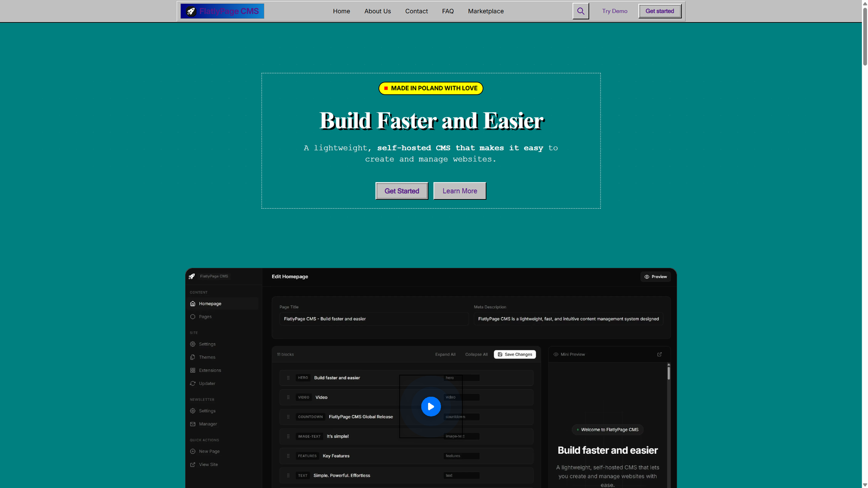Click the Extensions grid icon

click(193, 370)
